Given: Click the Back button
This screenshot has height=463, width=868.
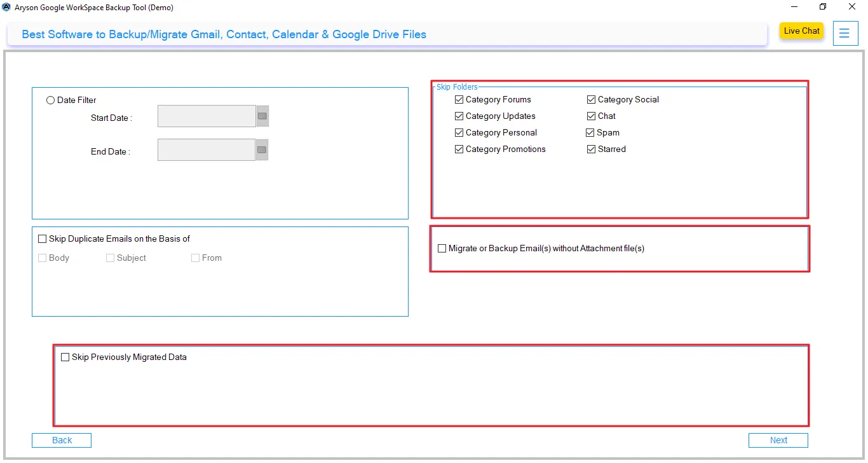Looking at the screenshot, I should tap(61, 440).
